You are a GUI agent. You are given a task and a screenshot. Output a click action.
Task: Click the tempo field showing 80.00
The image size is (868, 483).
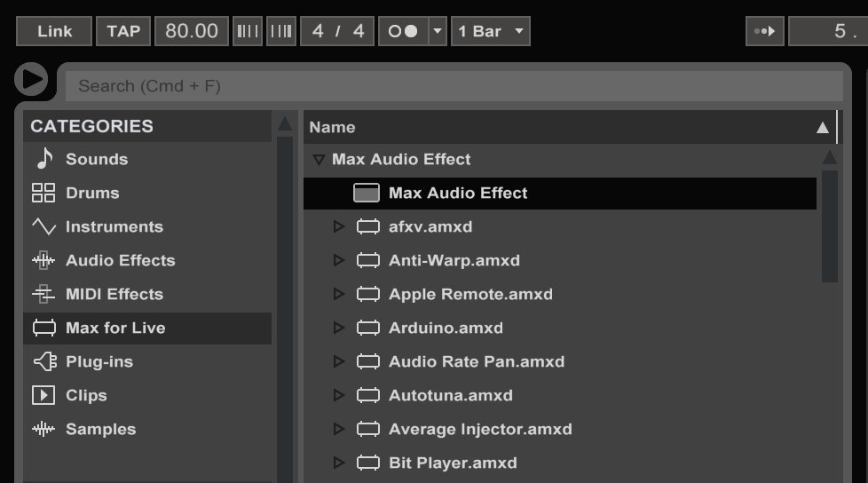point(191,31)
